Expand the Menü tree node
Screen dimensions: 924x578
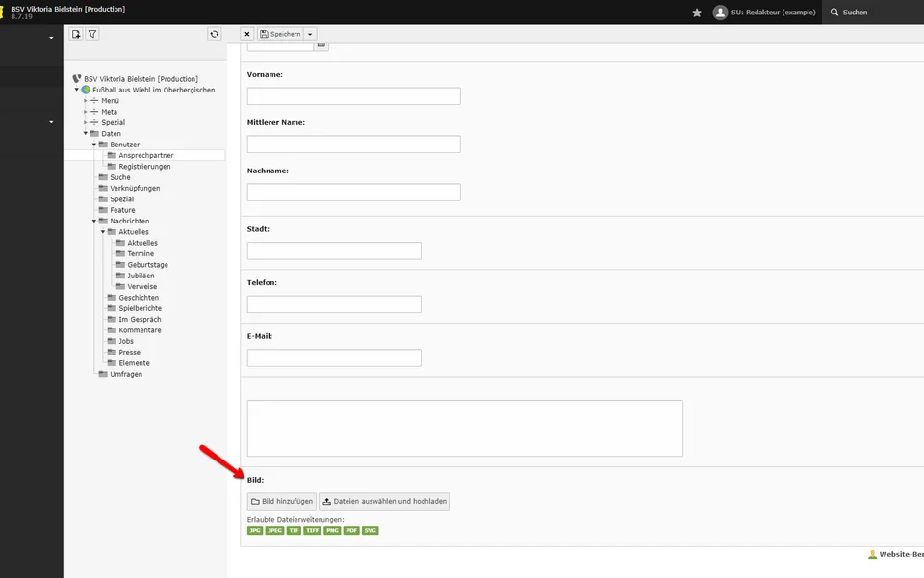pyautogui.click(x=86, y=101)
